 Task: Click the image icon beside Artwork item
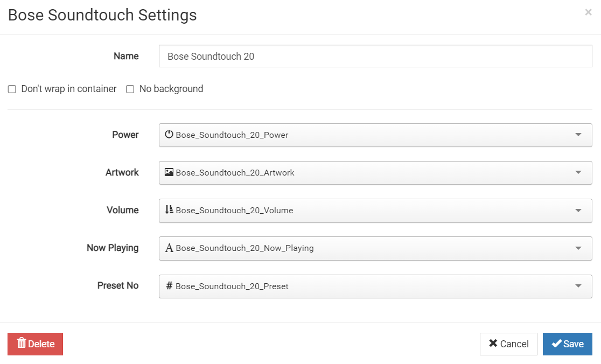(x=169, y=172)
